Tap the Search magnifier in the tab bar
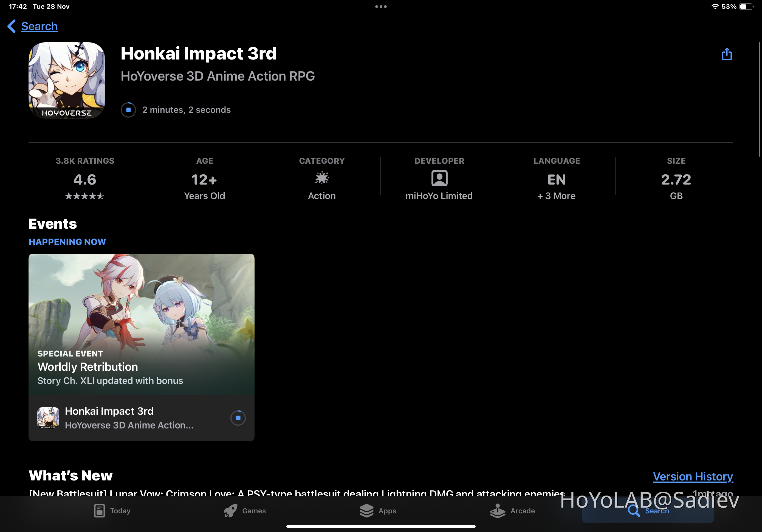Image resolution: width=762 pixels, height=532 pixels. [x=634, y=511]
